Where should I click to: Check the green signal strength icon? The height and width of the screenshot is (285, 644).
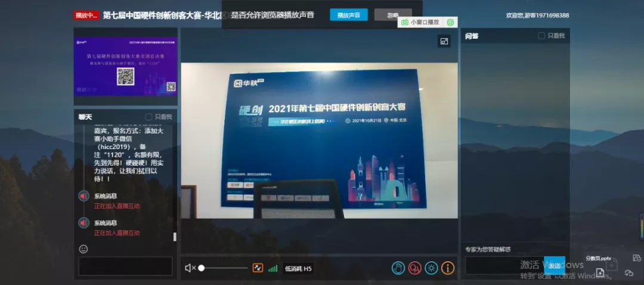coord(273,268)
